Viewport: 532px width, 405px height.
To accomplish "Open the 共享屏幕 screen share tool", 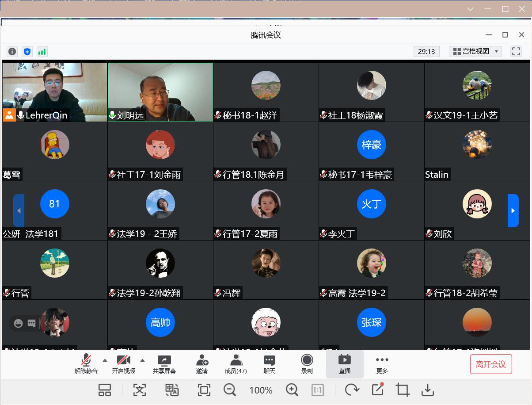I will tap(164, 364).
